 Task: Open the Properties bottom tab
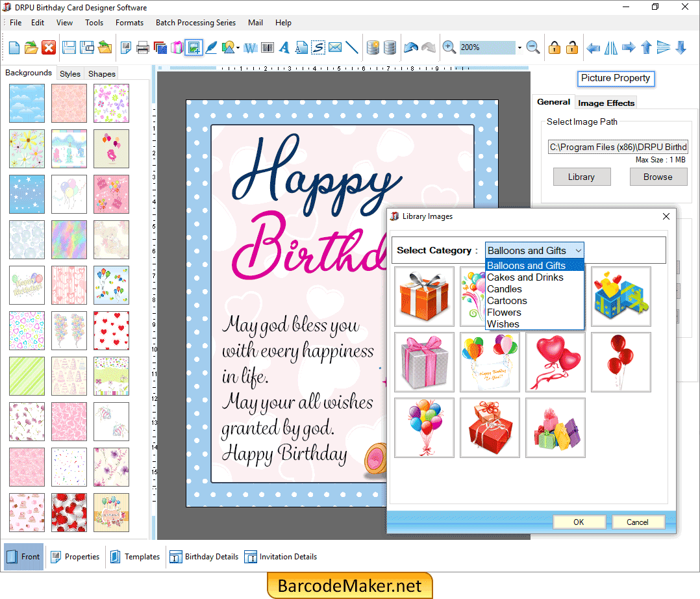(75, 557)
